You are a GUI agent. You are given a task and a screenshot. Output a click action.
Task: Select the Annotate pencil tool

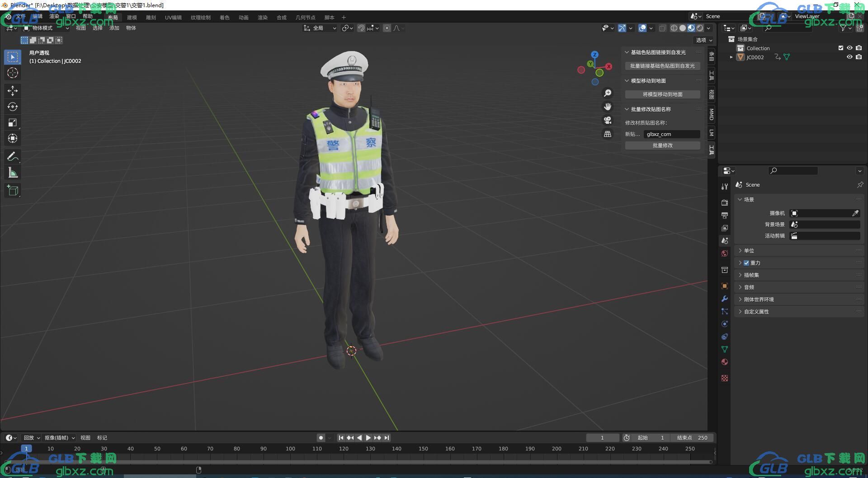pos(13,157)
